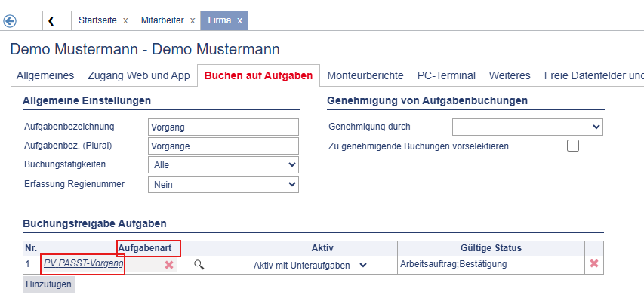Delete row 1 using the red x at row end
Image resolution: width=644 pixels, height=304 pixels.
coord(594,264)
